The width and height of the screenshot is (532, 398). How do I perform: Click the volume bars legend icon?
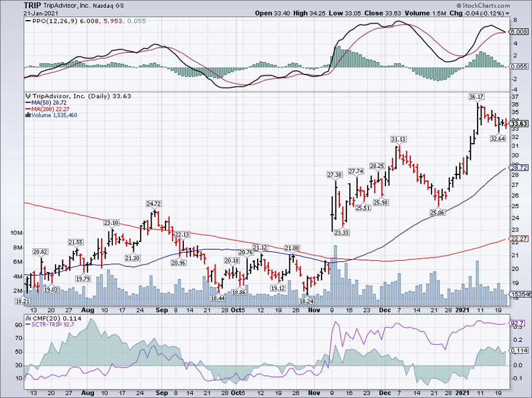click(x=27, y=115)
